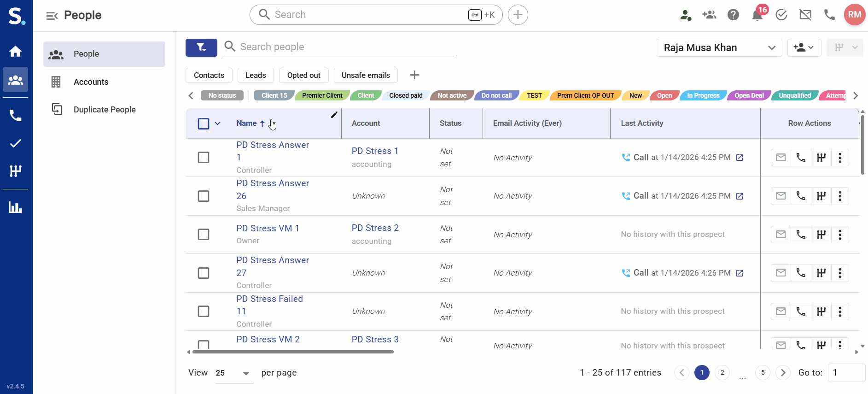Image resolution: width=868 pixels, height=394 pixels.
Task: Open the Reports bar chart sidebar icon
Action: 16,207
